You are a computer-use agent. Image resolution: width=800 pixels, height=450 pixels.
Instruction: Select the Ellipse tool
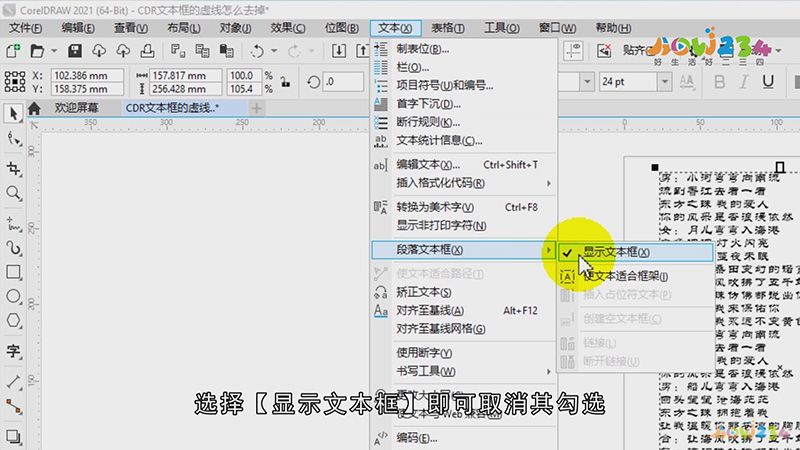tap(14, 296)
